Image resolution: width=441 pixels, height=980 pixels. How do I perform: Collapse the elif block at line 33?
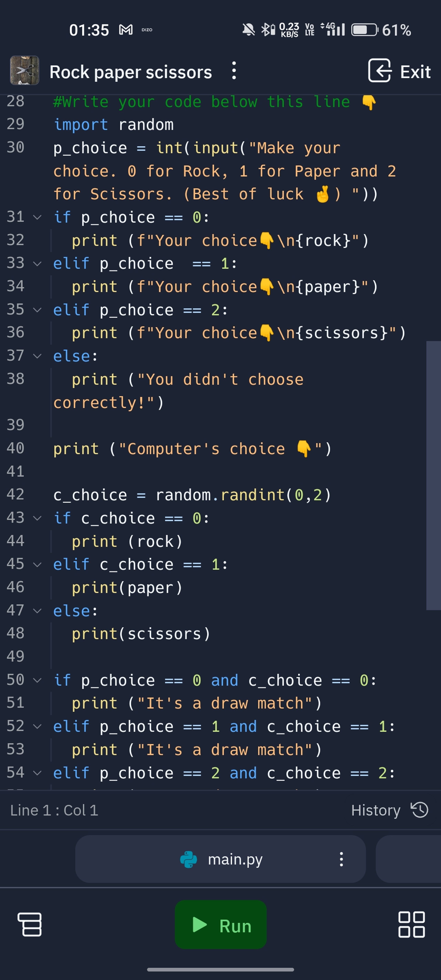click(37, 263)
